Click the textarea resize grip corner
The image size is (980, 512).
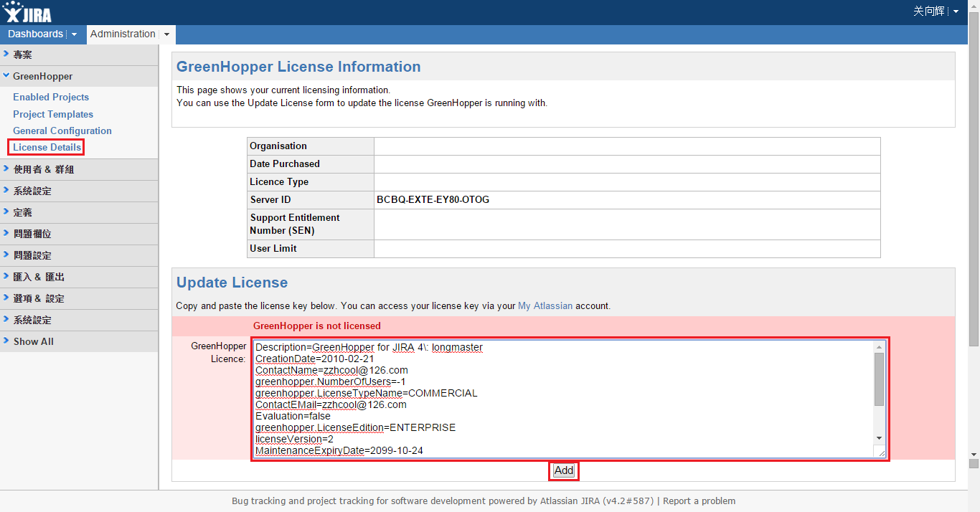880,451
